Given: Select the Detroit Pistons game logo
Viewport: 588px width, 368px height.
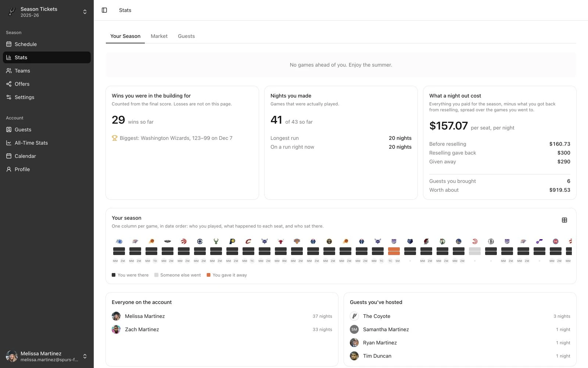Looking at the screenshot, I should (556, 241).
